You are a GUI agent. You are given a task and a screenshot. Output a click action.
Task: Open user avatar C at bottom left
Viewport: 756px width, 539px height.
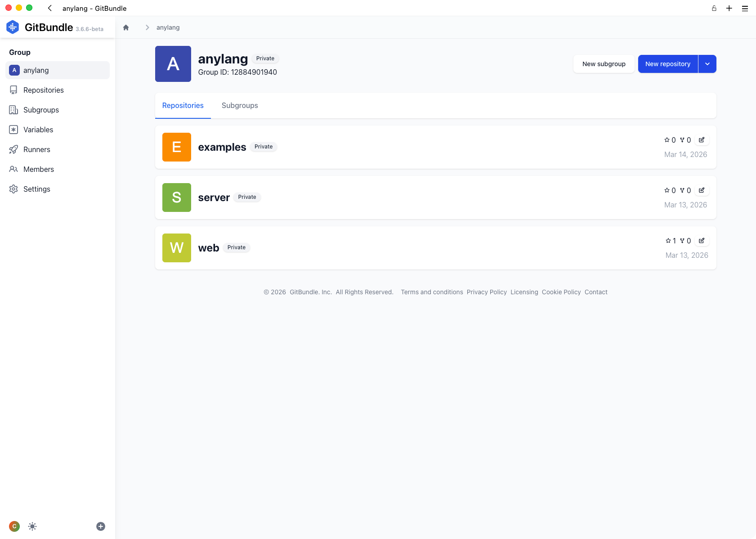(14, 526)
